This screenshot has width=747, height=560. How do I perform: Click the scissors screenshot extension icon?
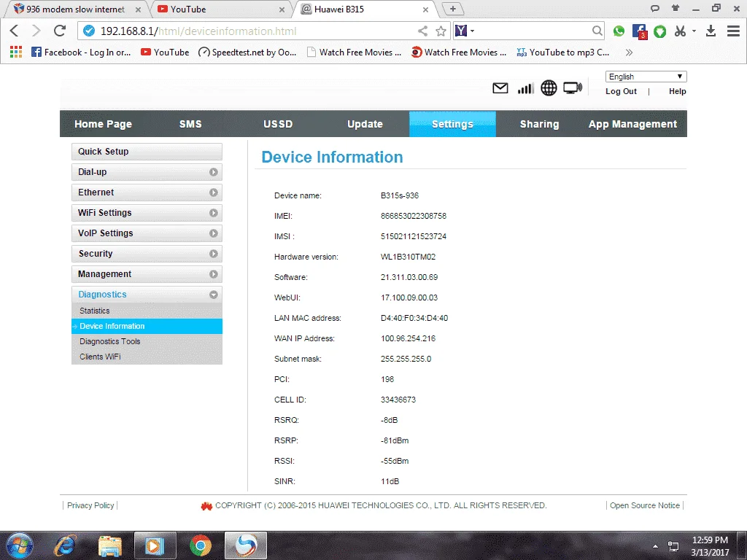tap(681, 31)
